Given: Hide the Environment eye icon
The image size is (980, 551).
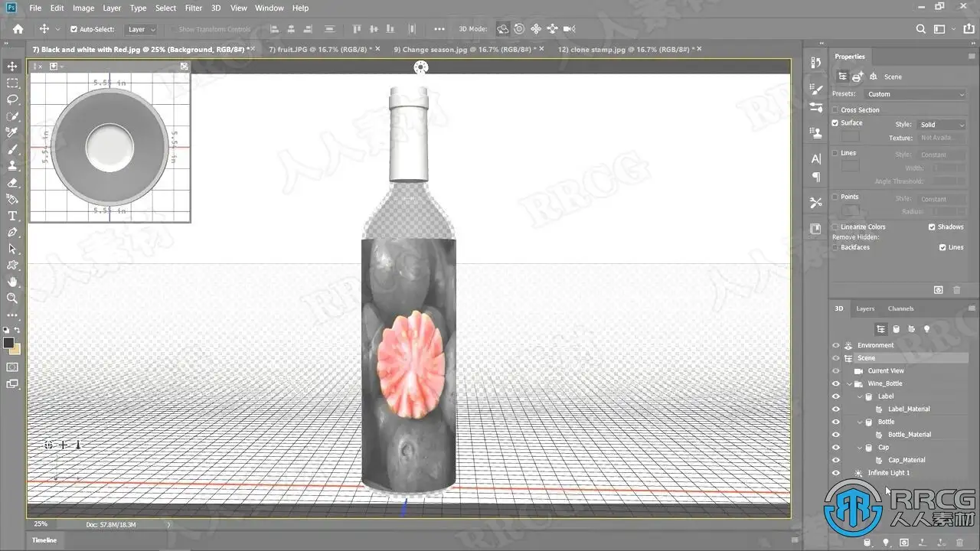Looking at the screenshot, I should tap(836, 345).
